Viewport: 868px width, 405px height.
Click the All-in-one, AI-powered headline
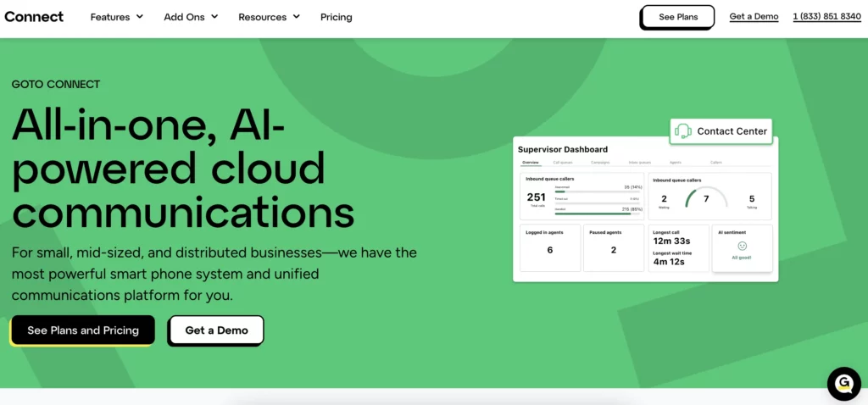point(183,168)
